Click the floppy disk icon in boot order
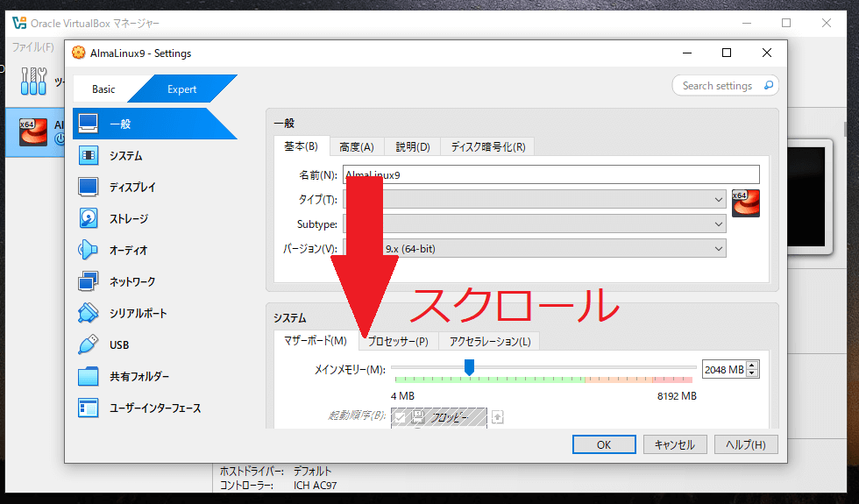859x504 pixels. point(418,417)
